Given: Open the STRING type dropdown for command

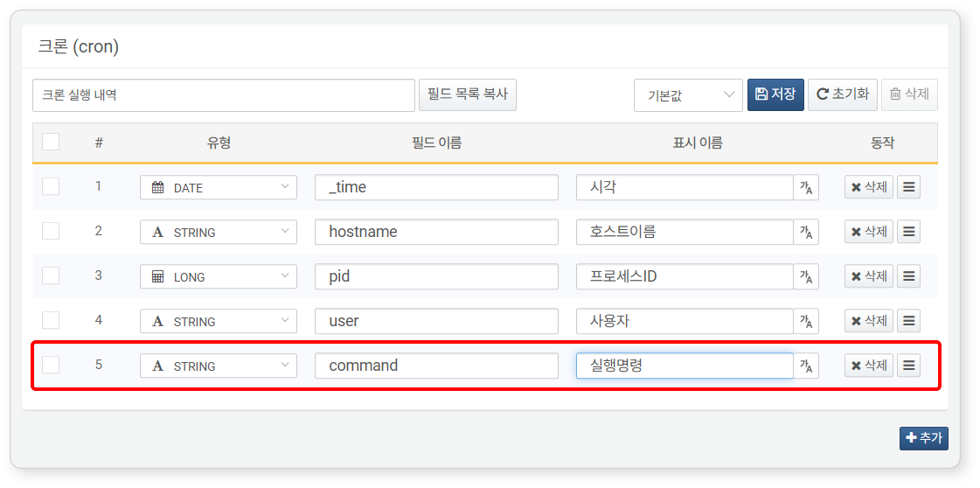Looking at the screenshot, I should click(x=219, y=366).
